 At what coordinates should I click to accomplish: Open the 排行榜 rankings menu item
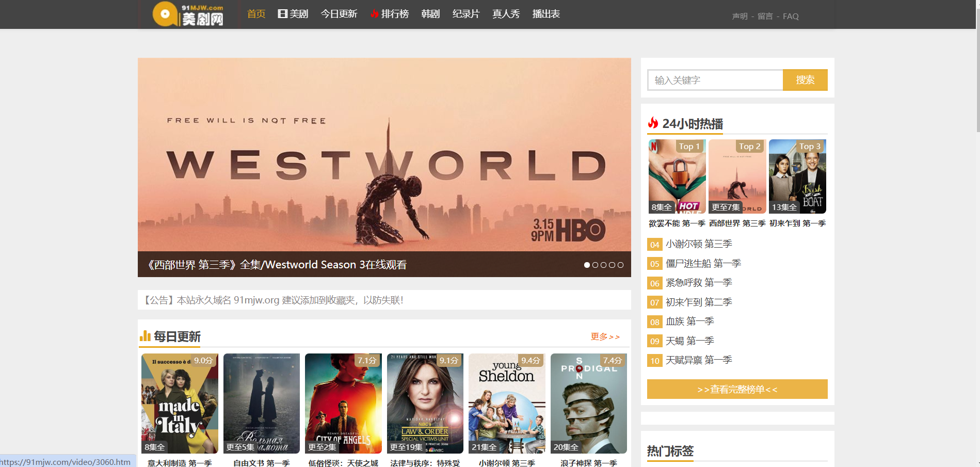(395, 14)
